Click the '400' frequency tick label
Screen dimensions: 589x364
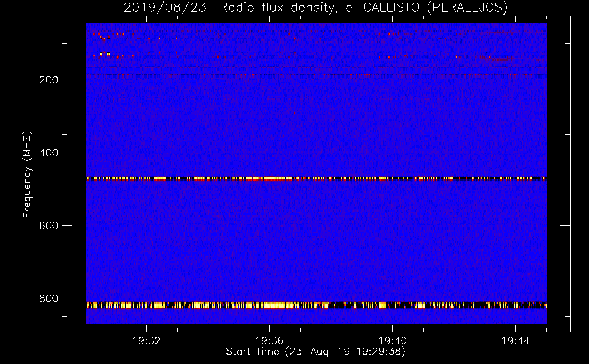(x=49, y=153)
